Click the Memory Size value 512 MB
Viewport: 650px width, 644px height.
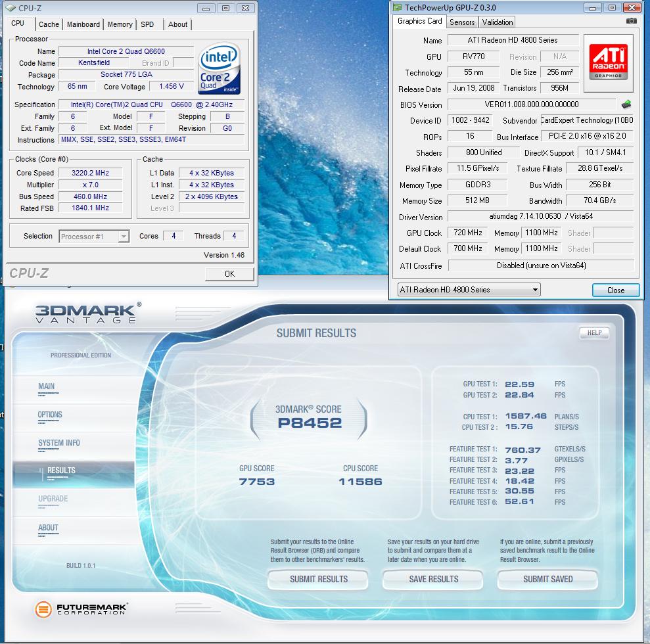pos(478,200)
